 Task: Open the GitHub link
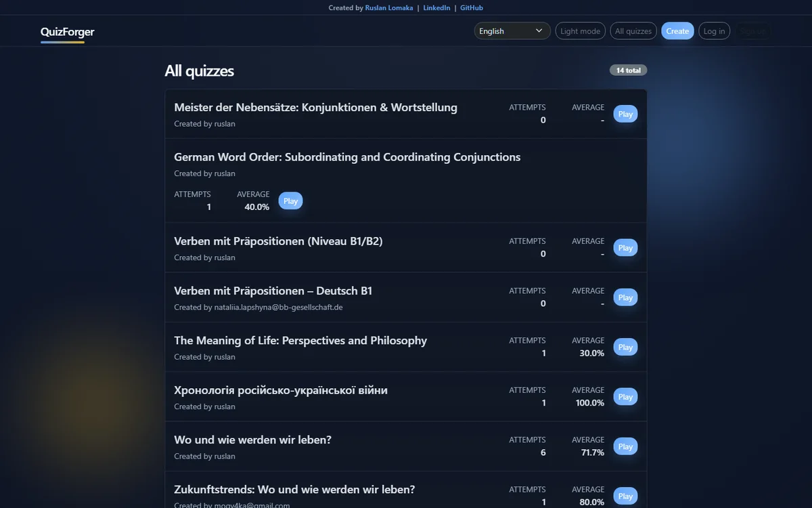(x=472, y=8)
